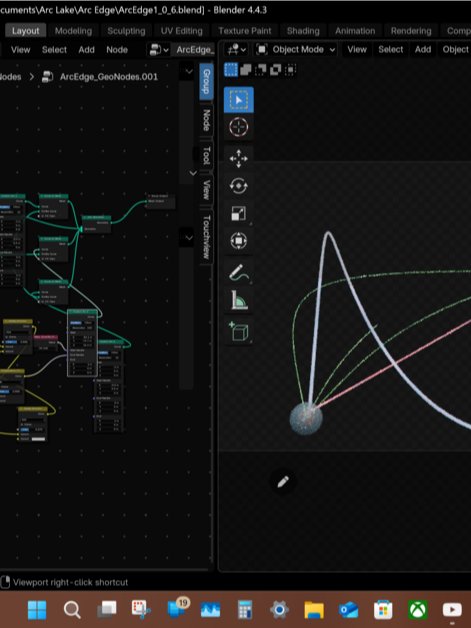Image resolution: width=471 pixels, height=628 pixels.
Task: Open node editor Select menu
Action: tap(54, 50)
